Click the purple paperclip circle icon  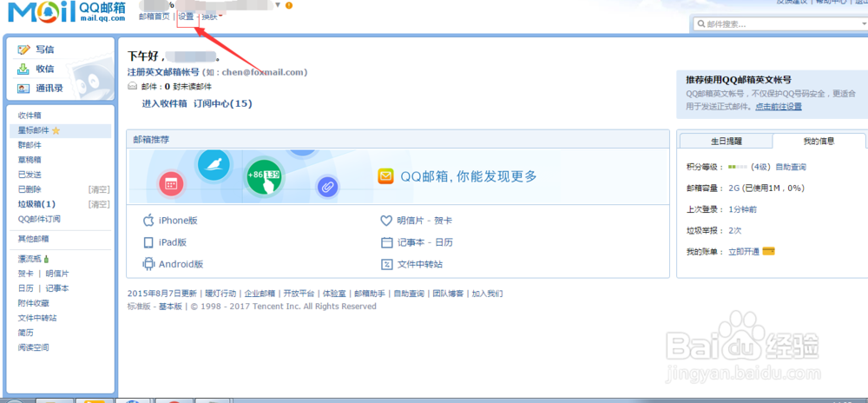coord(327,187)
